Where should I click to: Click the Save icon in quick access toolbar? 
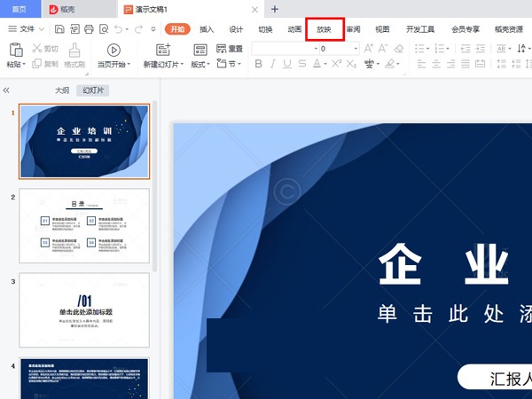[x=59, y=29]
